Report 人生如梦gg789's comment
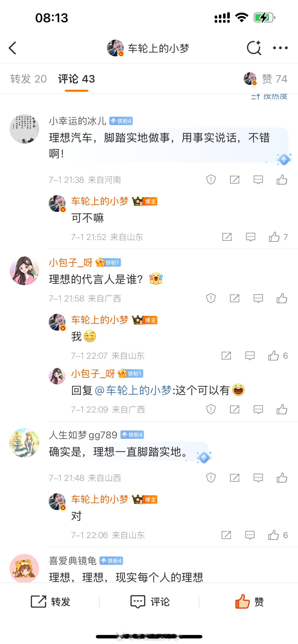Screen dimensions: 298x644 tap(211, 478)
